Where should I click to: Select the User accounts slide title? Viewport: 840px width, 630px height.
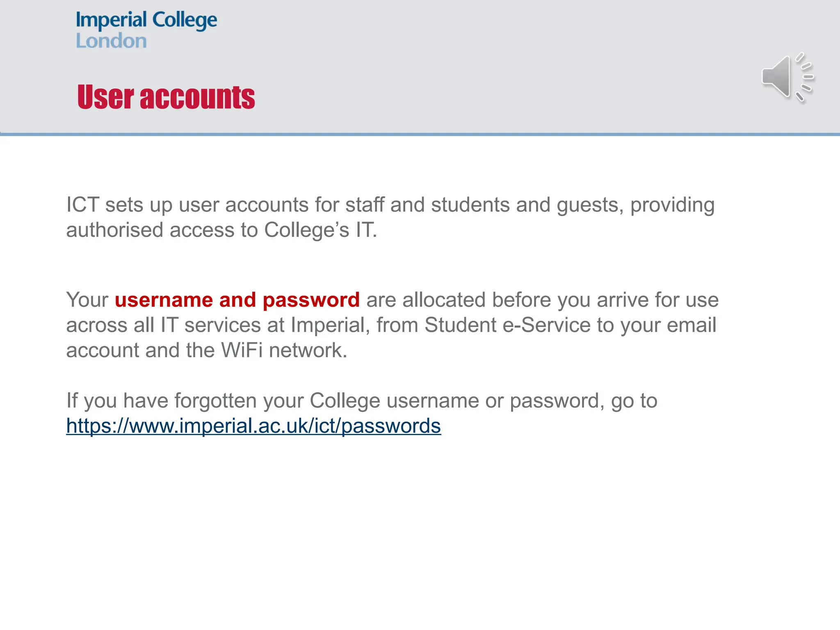[166, 97]
